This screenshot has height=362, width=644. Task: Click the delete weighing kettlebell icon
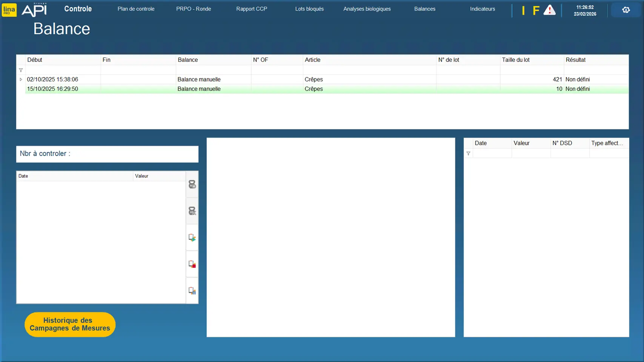(192, 211)
